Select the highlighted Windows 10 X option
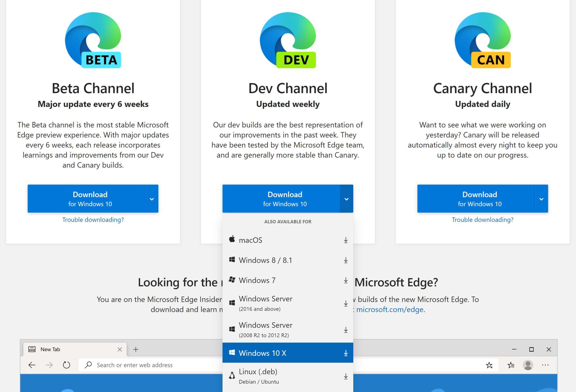The width and height of the screenshot is (576, 392). pyautogui.click(x=288, y=353)
